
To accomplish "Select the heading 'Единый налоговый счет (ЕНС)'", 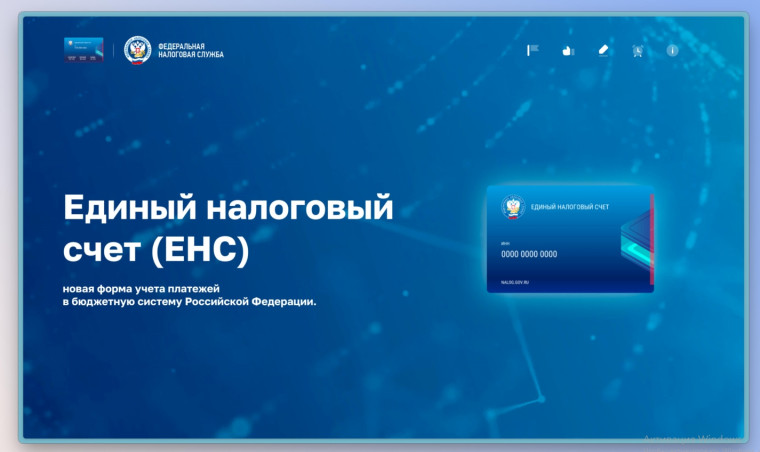I will pos(228,229).
